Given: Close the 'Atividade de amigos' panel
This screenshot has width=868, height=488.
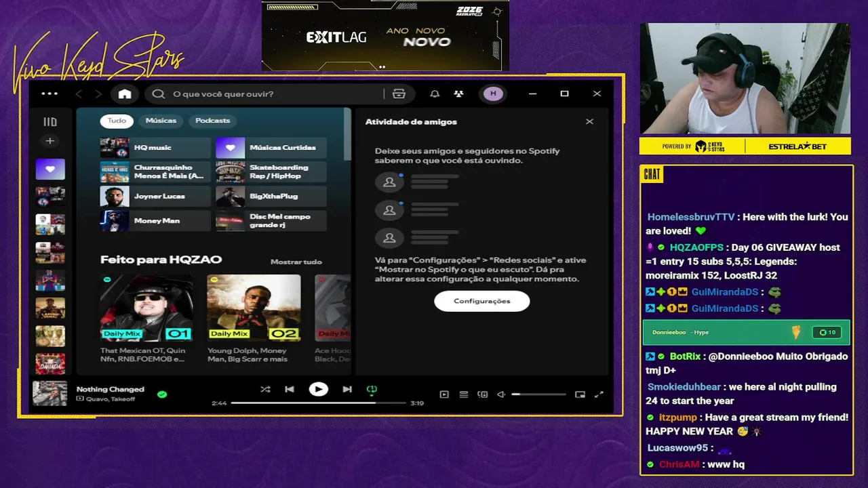Looking at the screenshot, I should click(589, 122).
